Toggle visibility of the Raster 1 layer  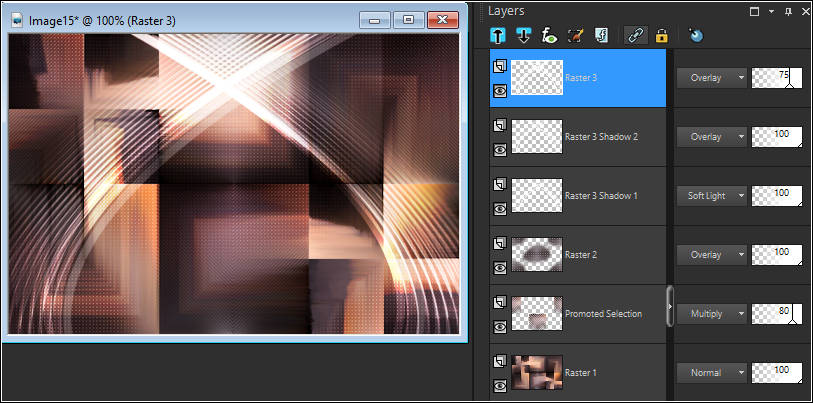tap(500, 386)
